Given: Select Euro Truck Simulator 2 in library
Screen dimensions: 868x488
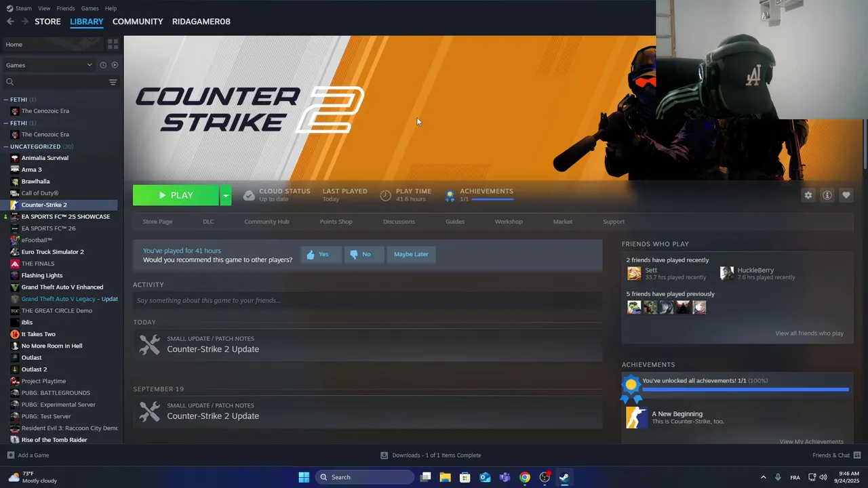Looking at the screenshot, I should 53,252.
